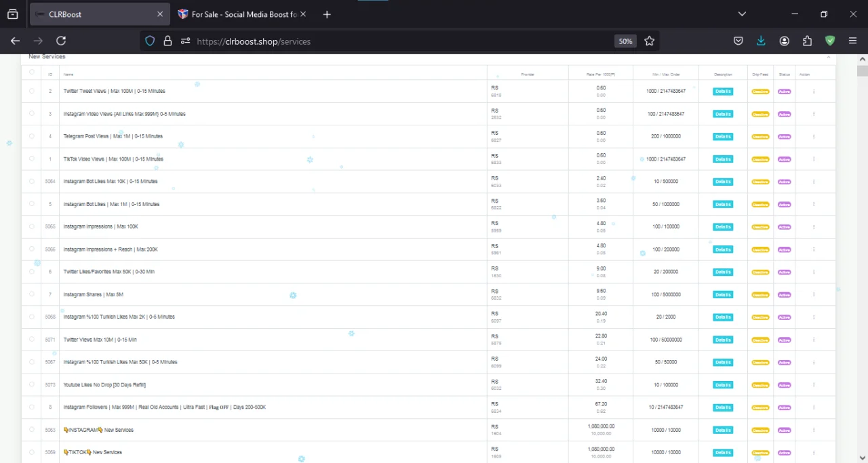Show site security padlock info
The height and width of the screenshot is (463, 868).
(167, 41)
